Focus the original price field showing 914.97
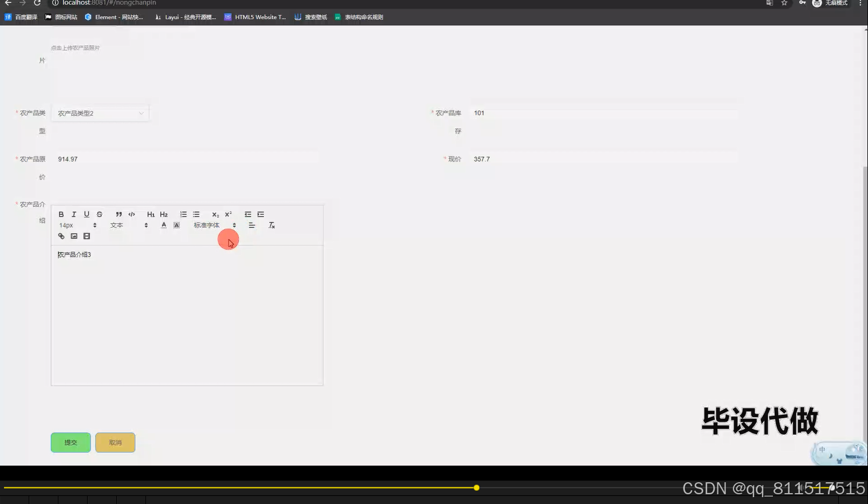 [x=186, y=159]
